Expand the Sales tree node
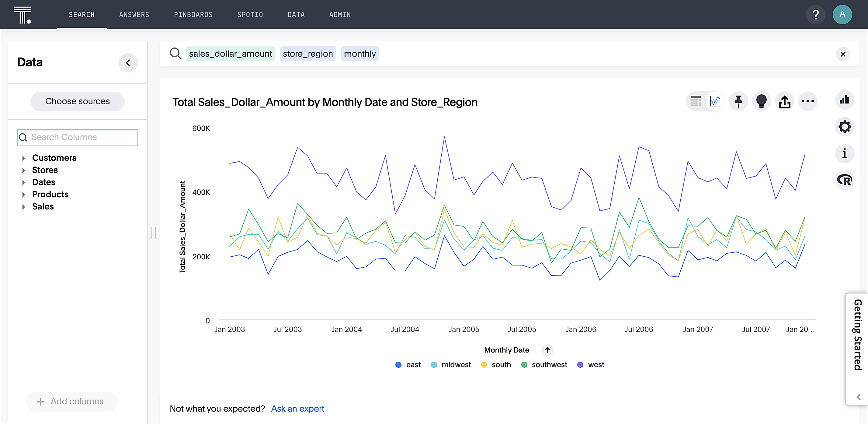Viewport: 868px width, 425px height. click(23, 206)
